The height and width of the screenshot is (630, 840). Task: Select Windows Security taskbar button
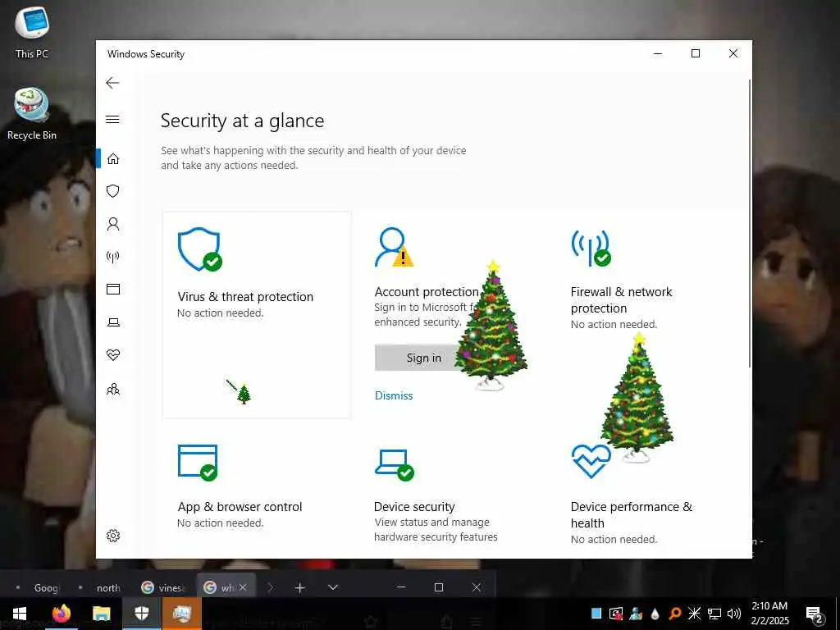pyautogui.click(x=141, y=614)
